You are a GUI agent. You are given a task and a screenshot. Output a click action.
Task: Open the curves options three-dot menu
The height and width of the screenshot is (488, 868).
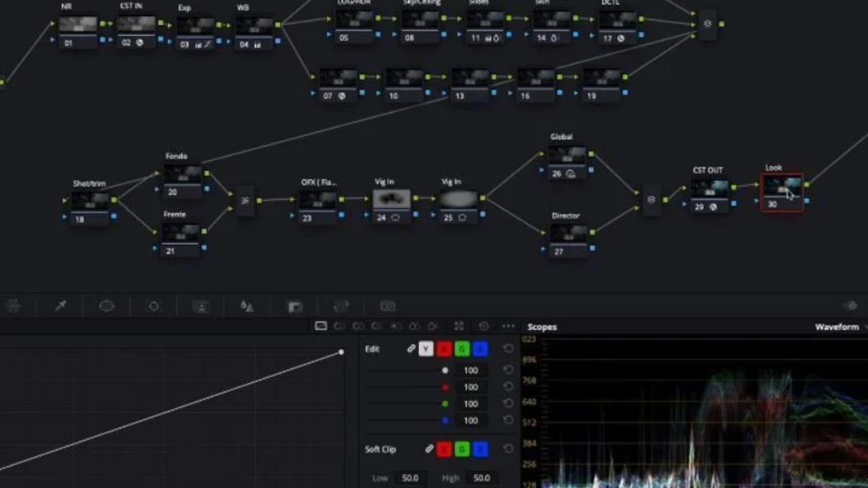click(x=508, y=326)
